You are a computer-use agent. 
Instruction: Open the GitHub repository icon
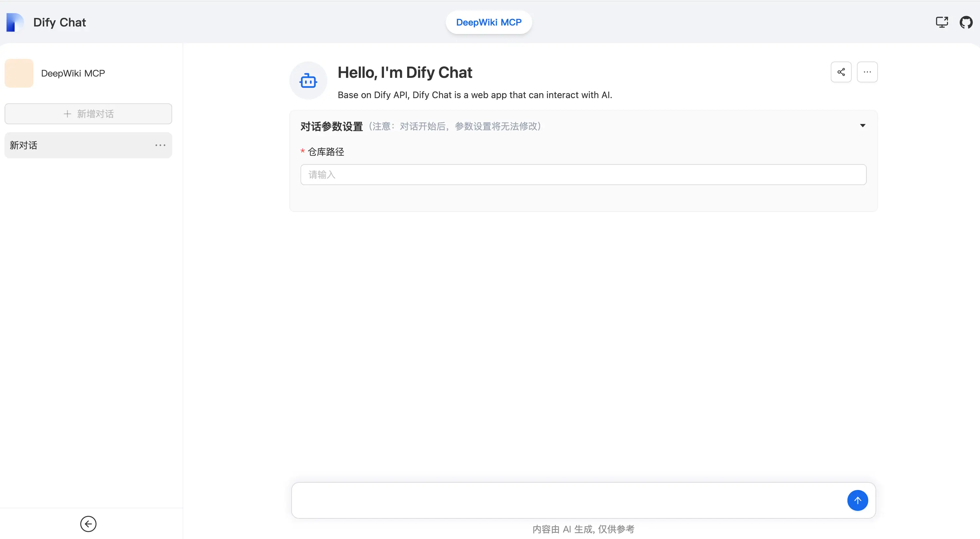pyautogui.click(x=966, y=23)
